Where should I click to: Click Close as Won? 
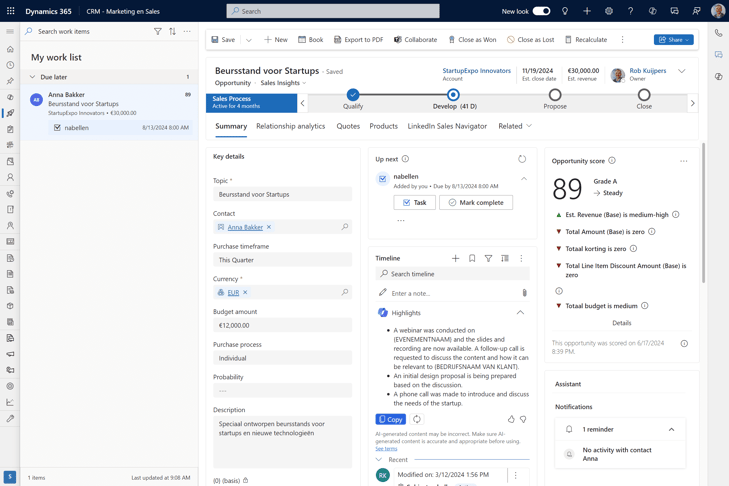472,40
